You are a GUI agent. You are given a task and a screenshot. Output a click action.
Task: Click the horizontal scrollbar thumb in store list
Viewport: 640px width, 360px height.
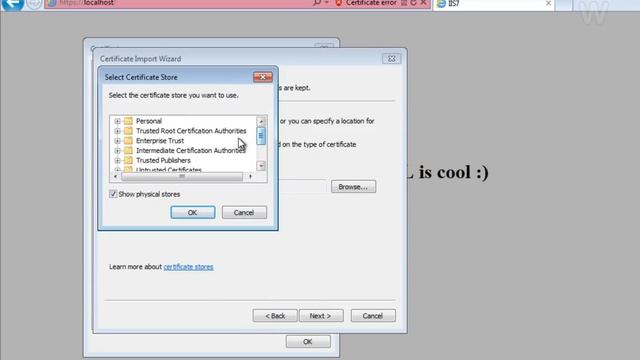(x=182, y=177)
